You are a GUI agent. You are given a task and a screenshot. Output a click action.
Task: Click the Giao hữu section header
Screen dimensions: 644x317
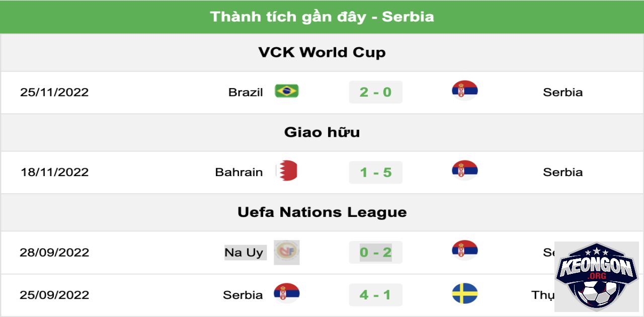point(322,132)
